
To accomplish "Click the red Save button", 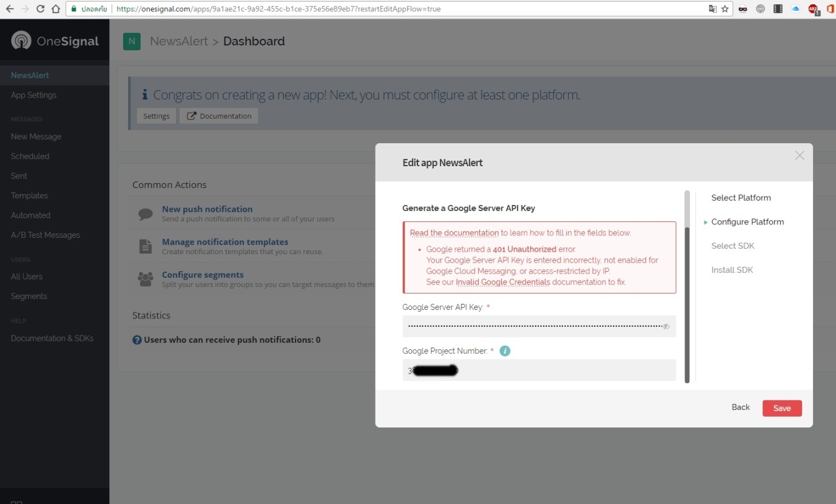I will 782,408.
